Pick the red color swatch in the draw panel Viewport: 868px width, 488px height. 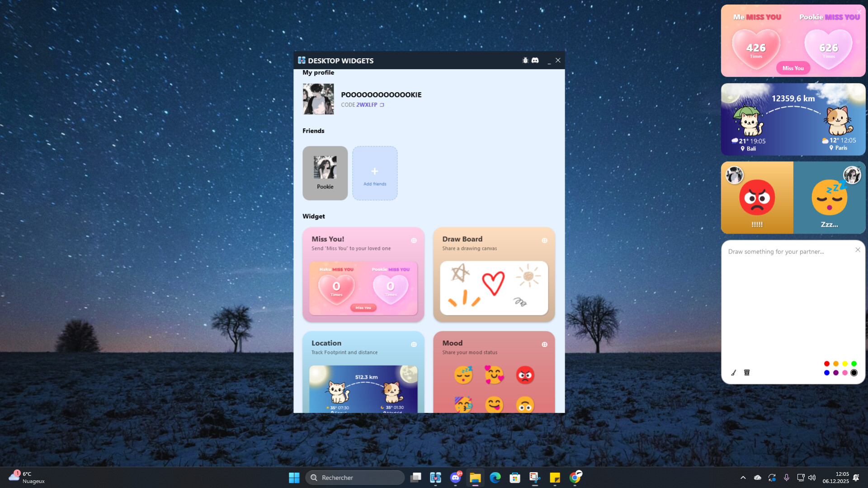pos(827,363)
